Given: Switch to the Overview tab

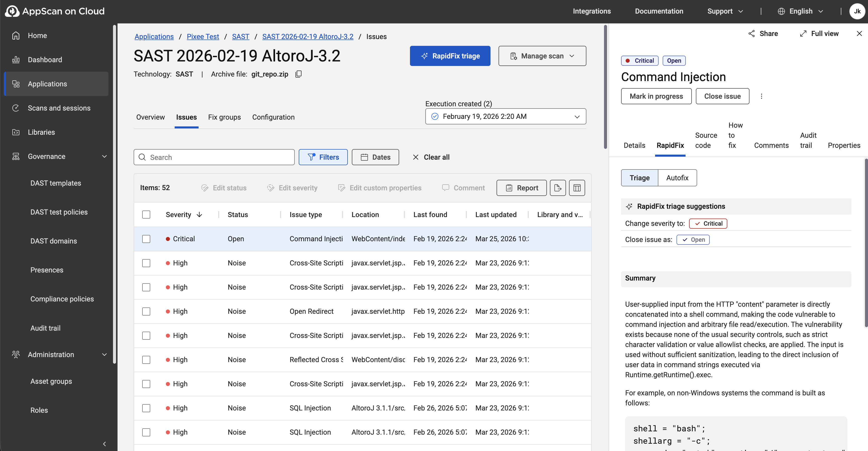Looking at the screenshot, I should click(x=150, y=117).
